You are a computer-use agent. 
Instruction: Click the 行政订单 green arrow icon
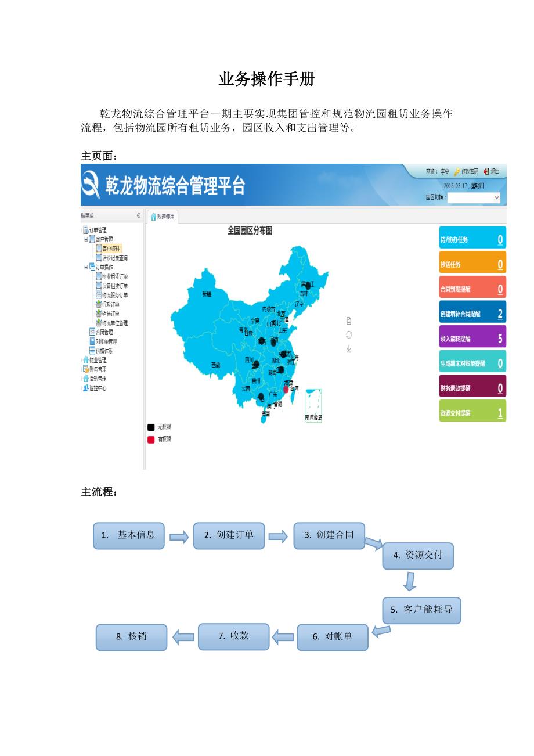pos(98,304)
